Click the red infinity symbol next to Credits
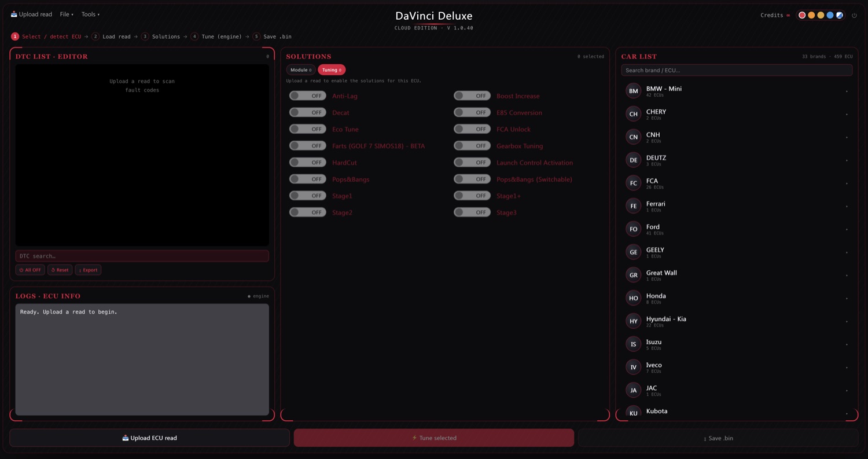This screenshot has height=459, width=868. click(788, 16)
